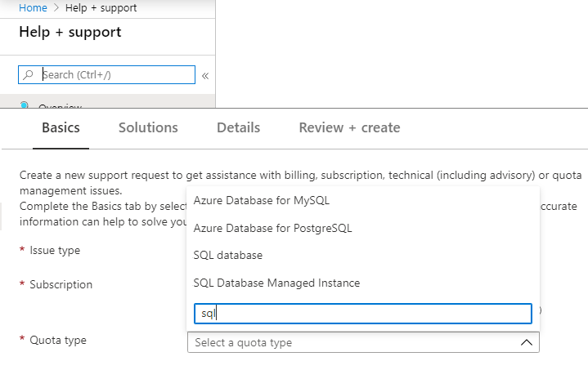Click the Home breadcrumb link
588x379 pixels.
(33, 8)
